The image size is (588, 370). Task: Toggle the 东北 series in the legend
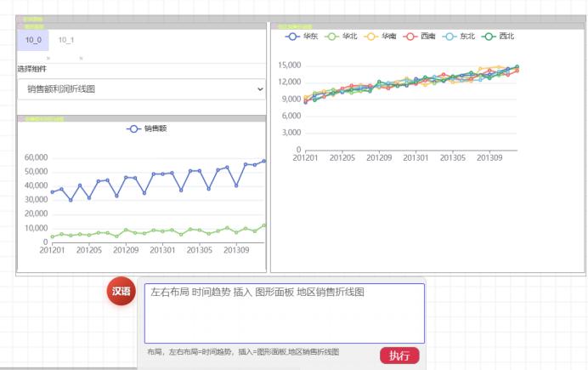pos(459,37)
